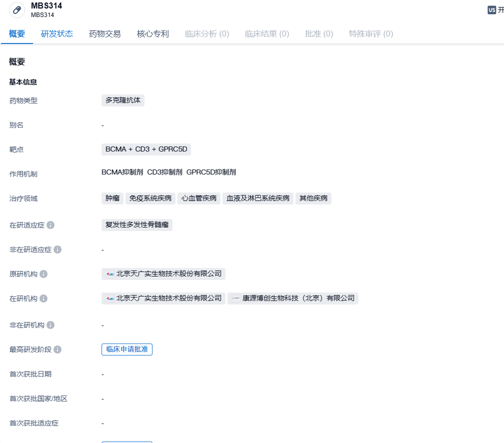Click the VS compare icon at top right
The height and width of the screenshot is (443, 504).
(491, 10)
